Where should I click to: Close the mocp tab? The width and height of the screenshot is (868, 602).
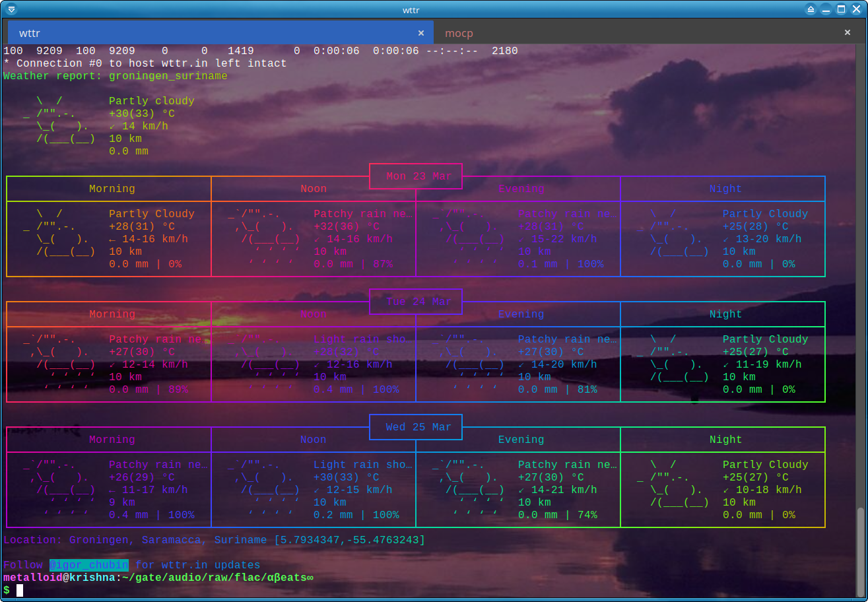[x=848, y=33]
